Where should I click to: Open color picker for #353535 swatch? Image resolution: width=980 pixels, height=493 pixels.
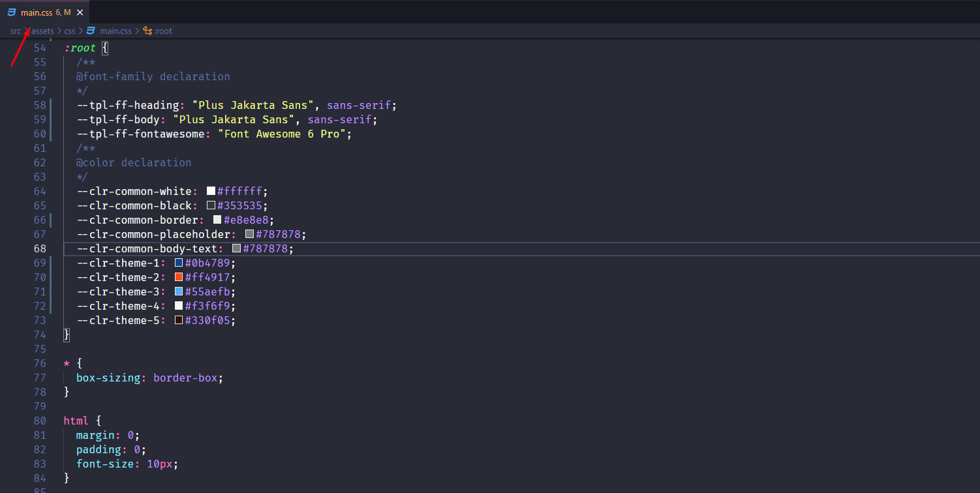pyautogui.click(x=211, y=205)
